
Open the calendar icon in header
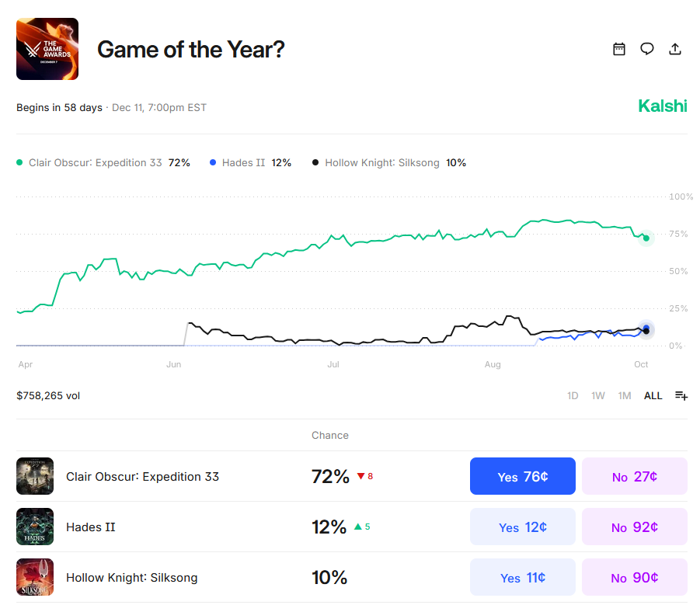pos(619,49)
